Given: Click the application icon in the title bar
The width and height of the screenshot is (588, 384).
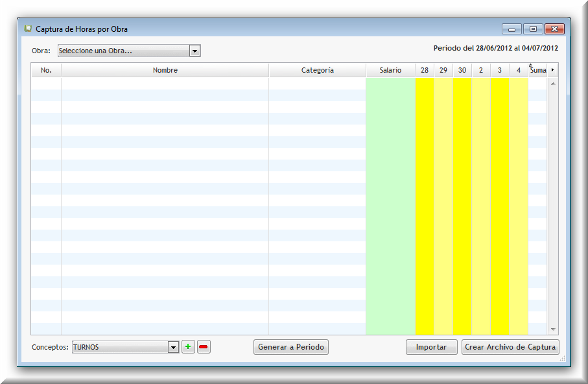Looking at the screenshot, I should click(x=28, y=29).
